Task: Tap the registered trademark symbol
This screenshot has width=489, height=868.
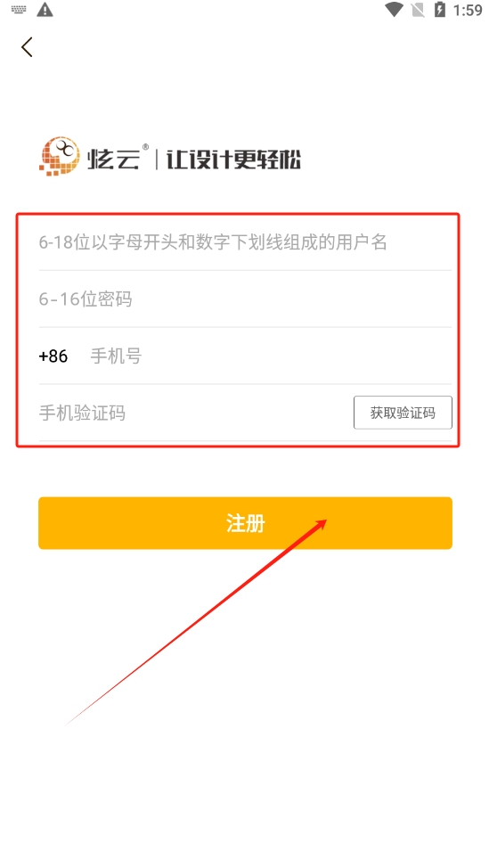Action: [x=145, y=147]
